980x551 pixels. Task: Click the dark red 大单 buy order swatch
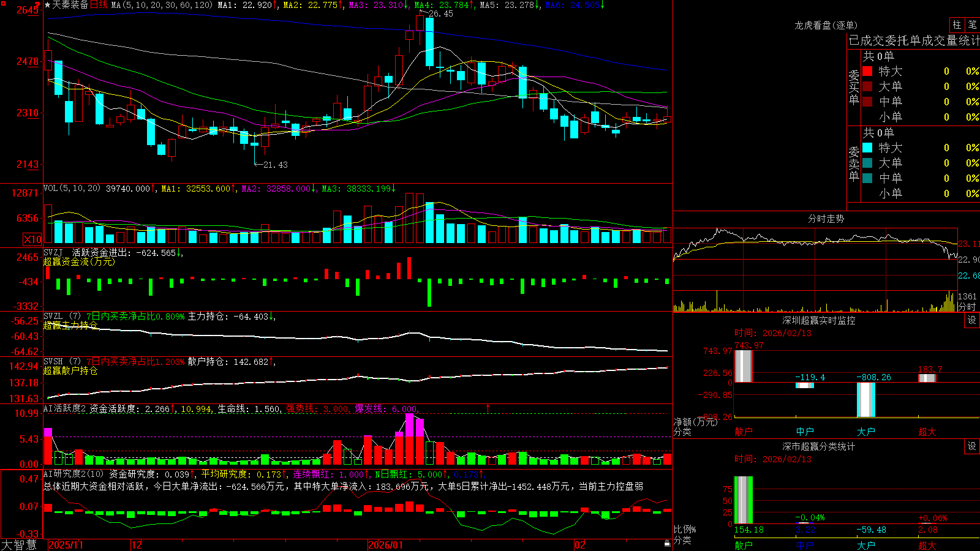pos(867,86)
